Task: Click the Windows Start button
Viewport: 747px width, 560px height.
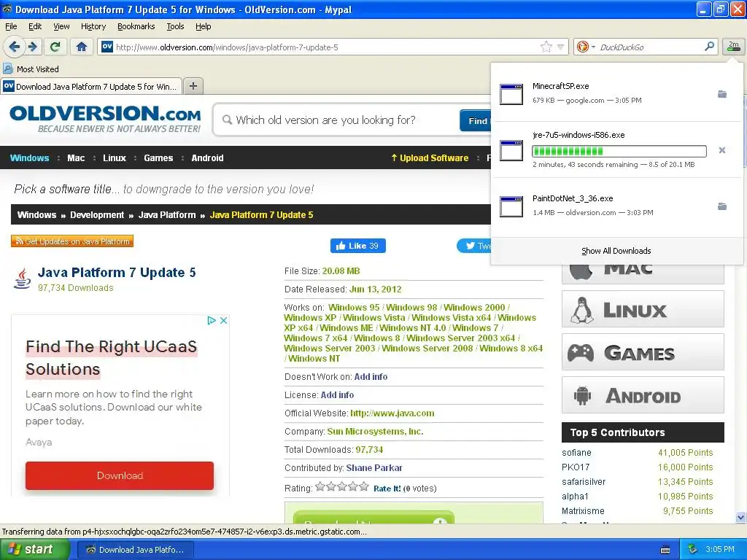Action: pos(34,549)
